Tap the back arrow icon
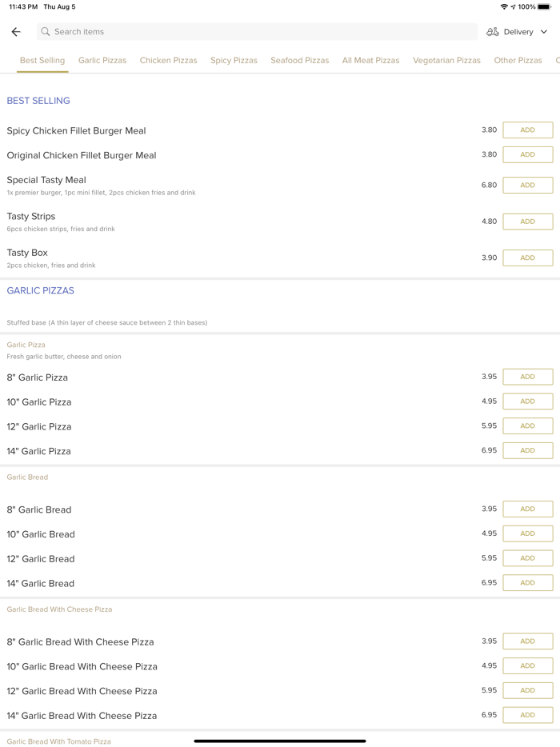560x747 pixels. tap(16, 32)
